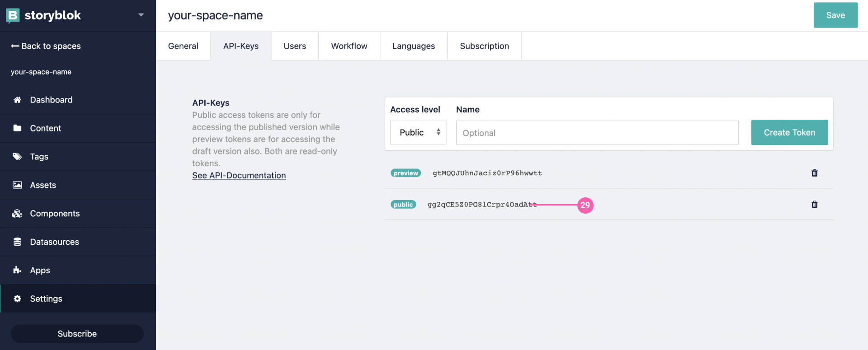Expand the storyblok header dropdown arrow
This screenshot has width=868, height=350.
click(141, 15)
